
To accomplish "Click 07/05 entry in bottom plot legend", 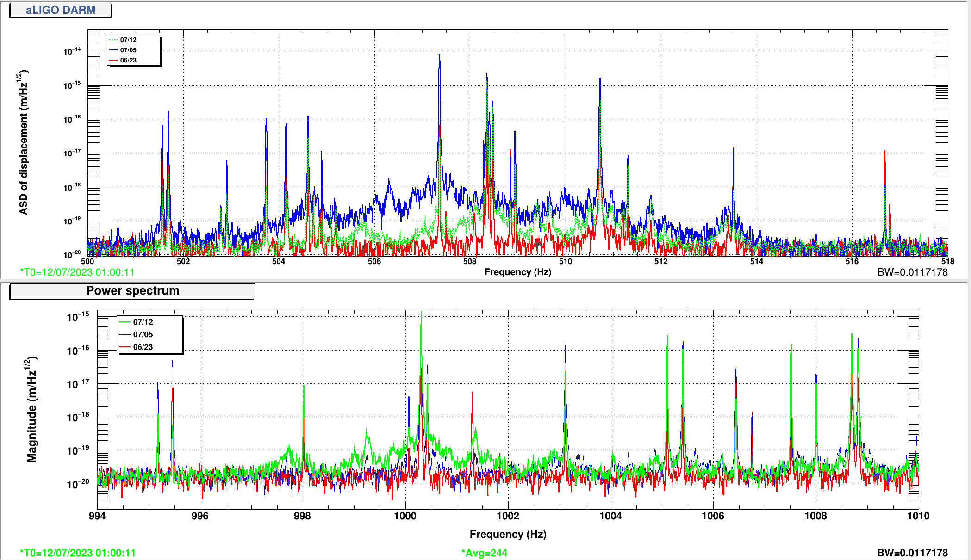I will click(143, 334).
